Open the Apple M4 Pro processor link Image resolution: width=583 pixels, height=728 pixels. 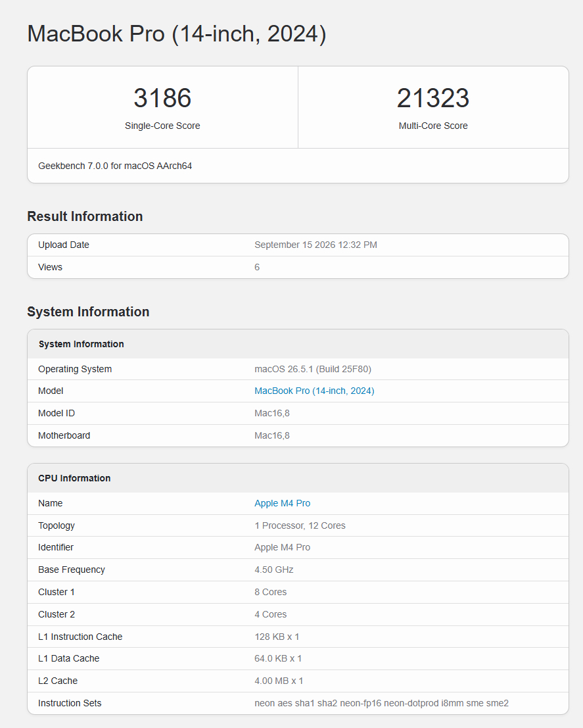click(x=282, y=503)
